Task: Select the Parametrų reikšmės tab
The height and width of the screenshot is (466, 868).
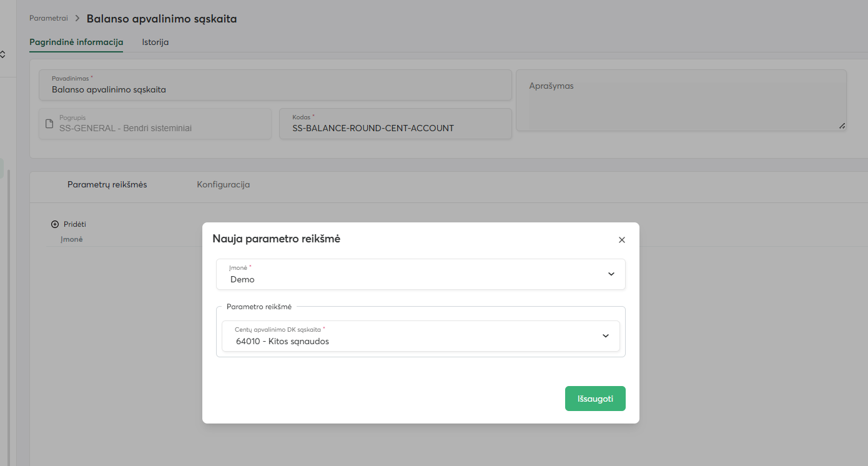Action: pos(107,185)
